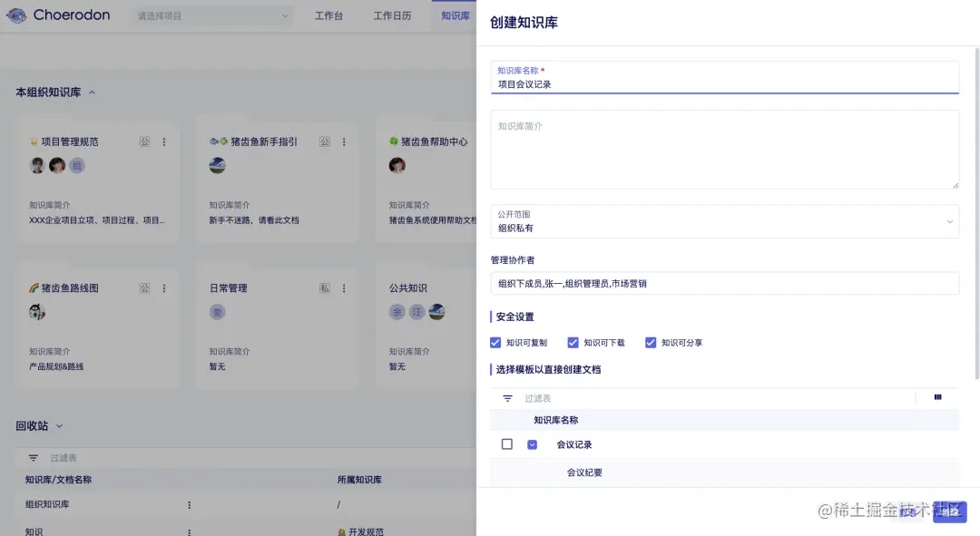Click the 公 visibility badge on 猪齿鱼新手指引
980x536 pixels.
click(x=324, y=142)
